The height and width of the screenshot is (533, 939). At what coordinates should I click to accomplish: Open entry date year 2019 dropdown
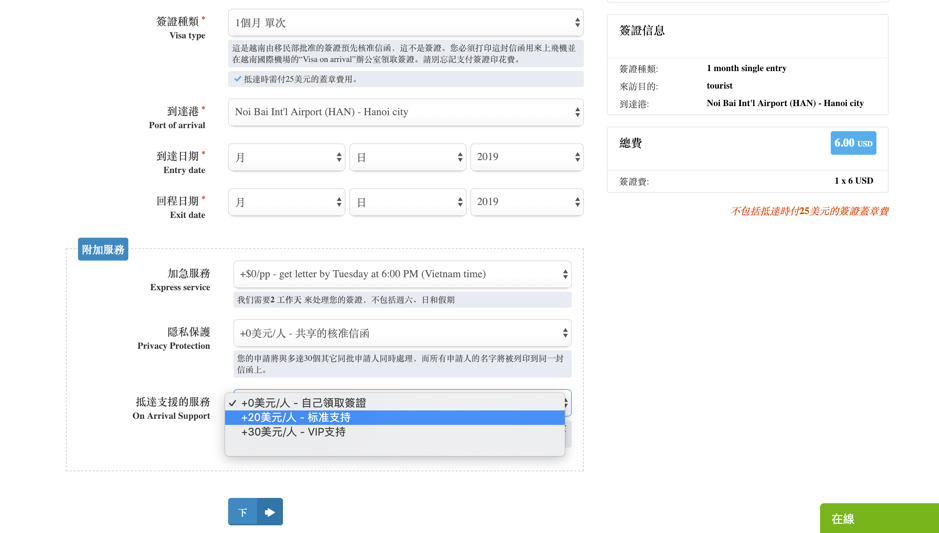click(526, 157)
